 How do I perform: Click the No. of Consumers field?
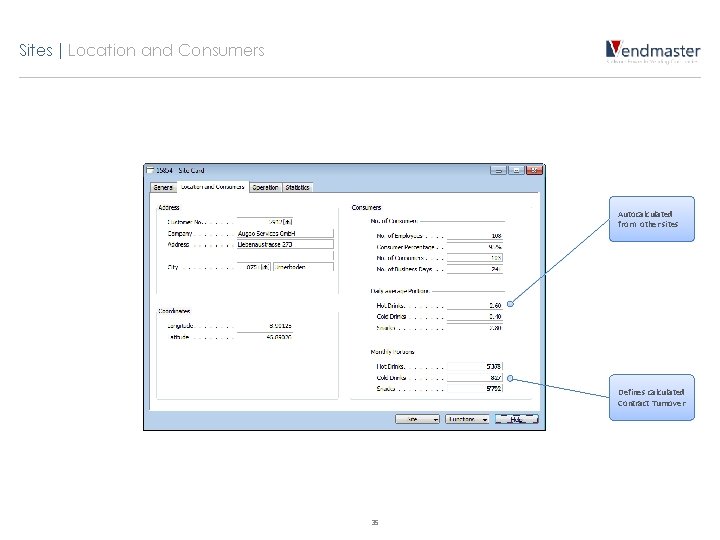475,258
